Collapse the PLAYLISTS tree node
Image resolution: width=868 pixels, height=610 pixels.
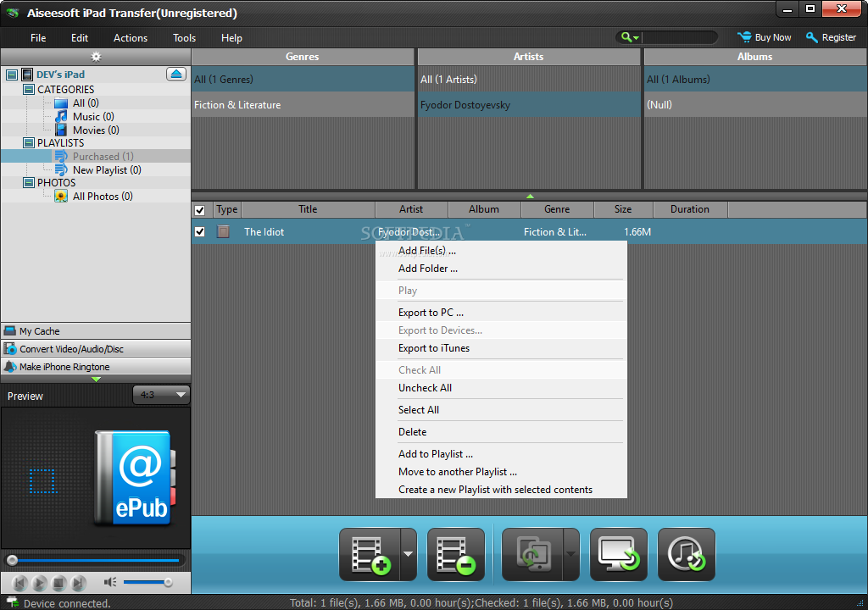pyautogui.click(x=29, y=143)
